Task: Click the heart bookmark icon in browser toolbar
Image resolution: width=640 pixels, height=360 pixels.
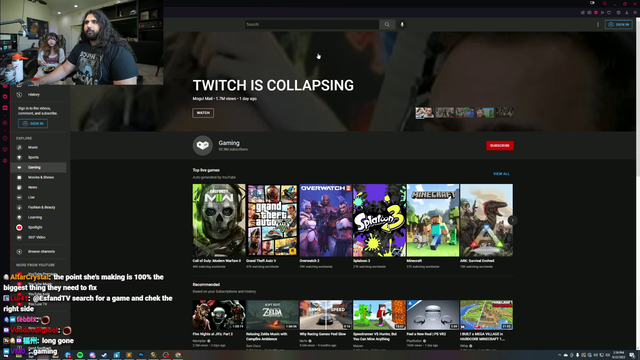Action: pos(609,13)
